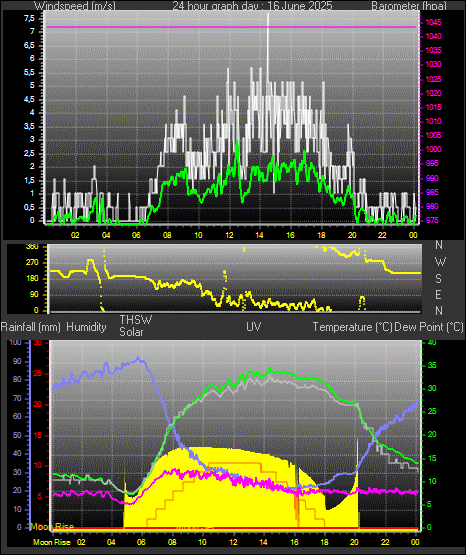The width and height of the screenshot is (466, 555).
Task: Click the 'Humidity' legend label
Action: (86, 327)
